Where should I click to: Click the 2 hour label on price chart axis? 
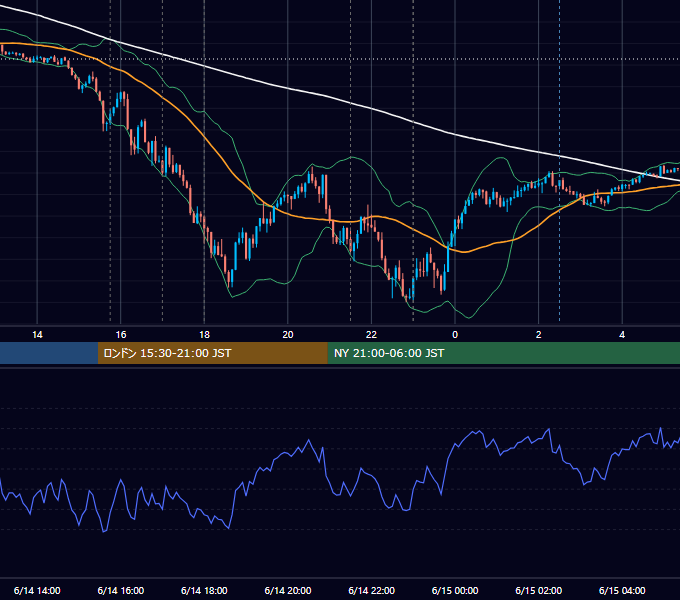coord(539,335)
